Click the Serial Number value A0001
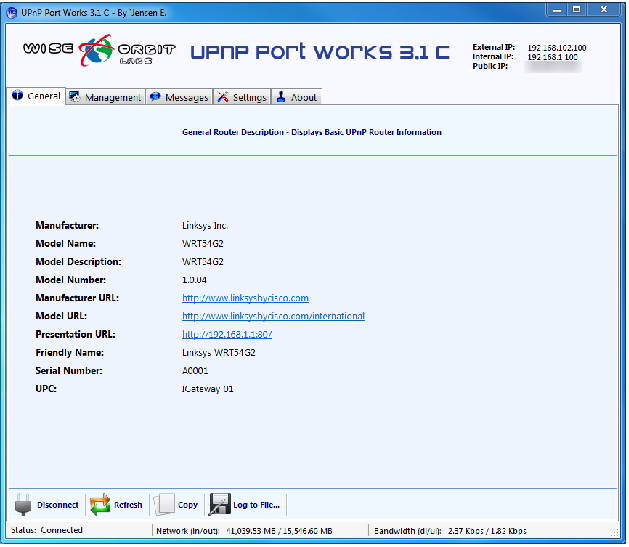This screenshot has height=547, width=629. 195,371
